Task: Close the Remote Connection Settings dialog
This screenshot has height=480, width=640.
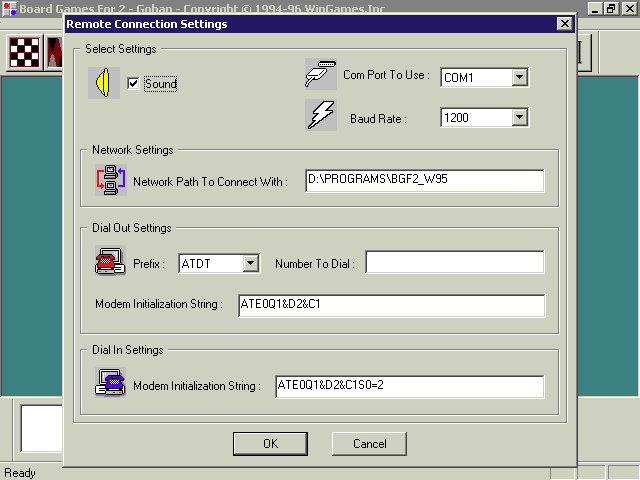Action: tap(564, 24)
